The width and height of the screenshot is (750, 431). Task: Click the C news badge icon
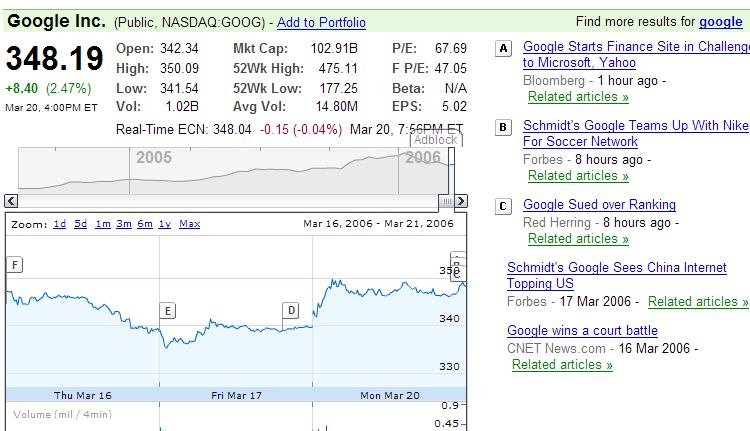(x=503, y=207)
